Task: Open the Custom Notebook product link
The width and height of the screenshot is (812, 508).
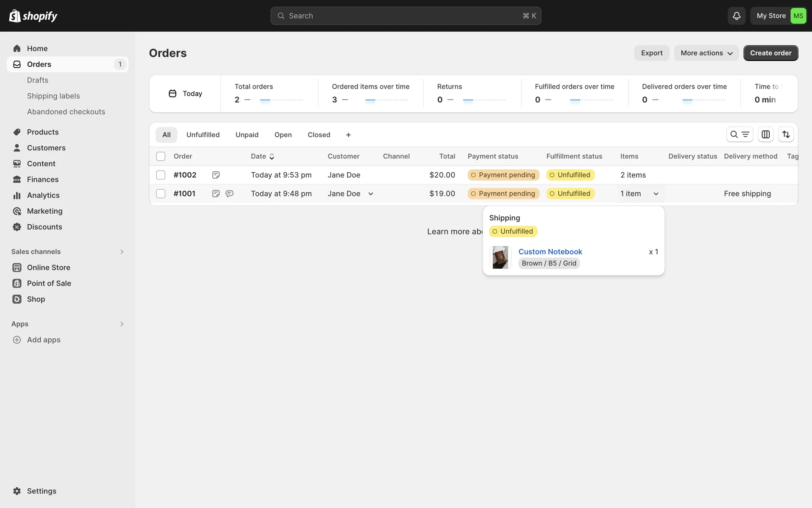Action: (550, 251)
